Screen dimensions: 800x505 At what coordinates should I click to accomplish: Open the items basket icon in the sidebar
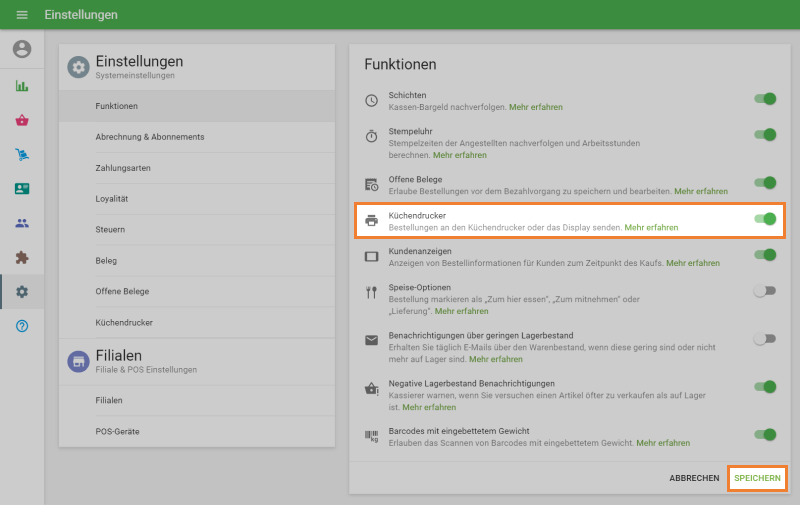coord(22,120)
